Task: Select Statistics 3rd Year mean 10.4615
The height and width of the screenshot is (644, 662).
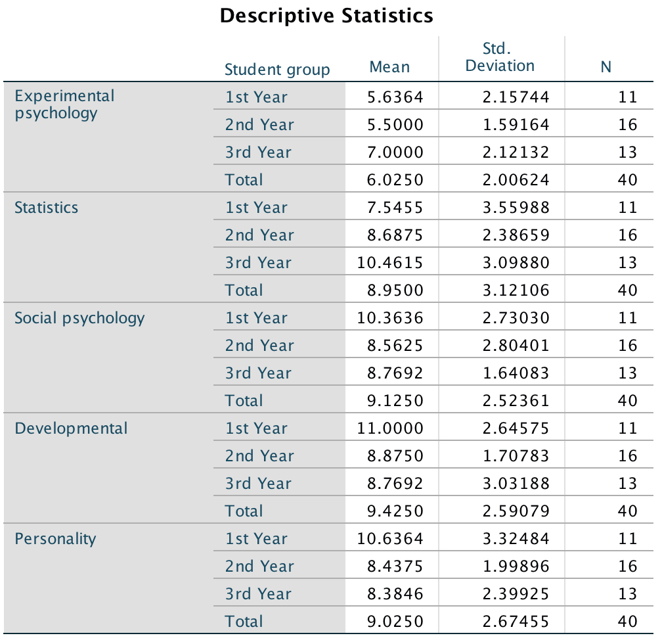Action: 390,263
